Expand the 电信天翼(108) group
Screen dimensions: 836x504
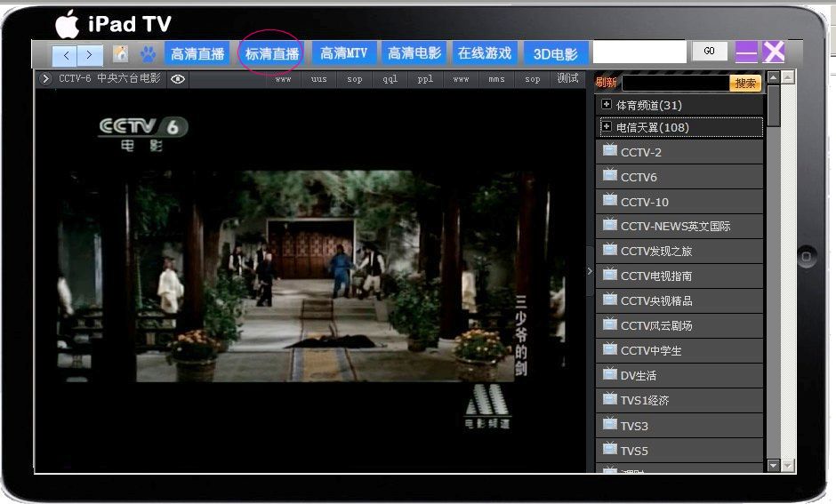[607, 127]
